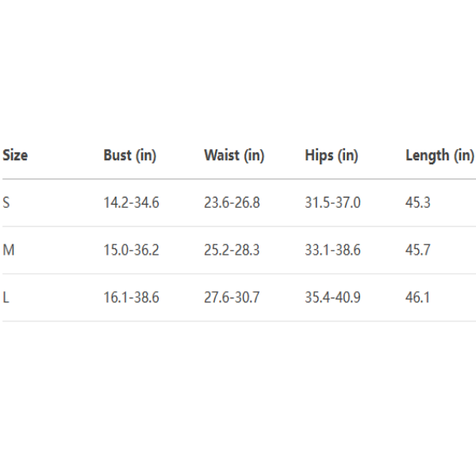Select the Waist (in) column header
Viewport: 476px width, 476px height.
pyautogui.click(x=233, y=155)
